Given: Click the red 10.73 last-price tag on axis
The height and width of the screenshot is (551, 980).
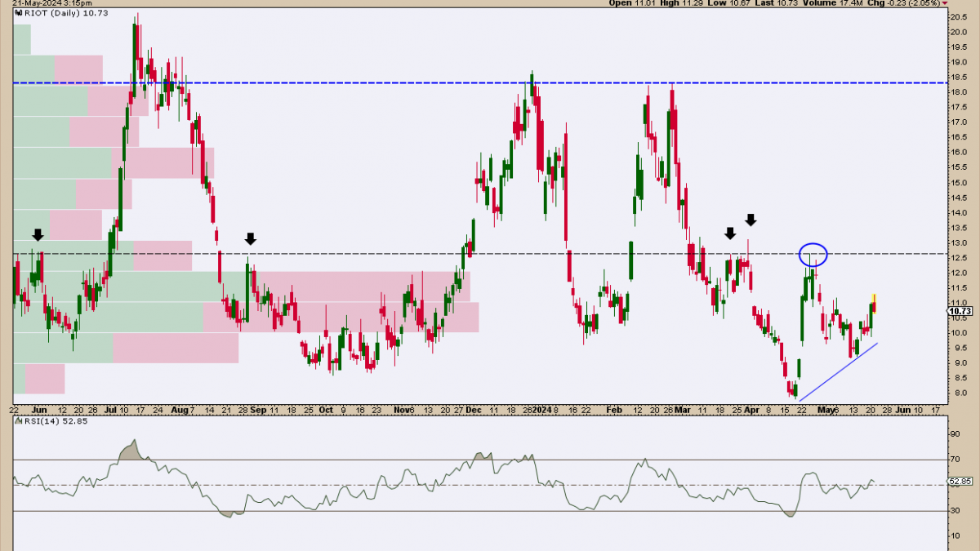Looking at the screenshot, I should pyautogui.click(x=961, y=311).
